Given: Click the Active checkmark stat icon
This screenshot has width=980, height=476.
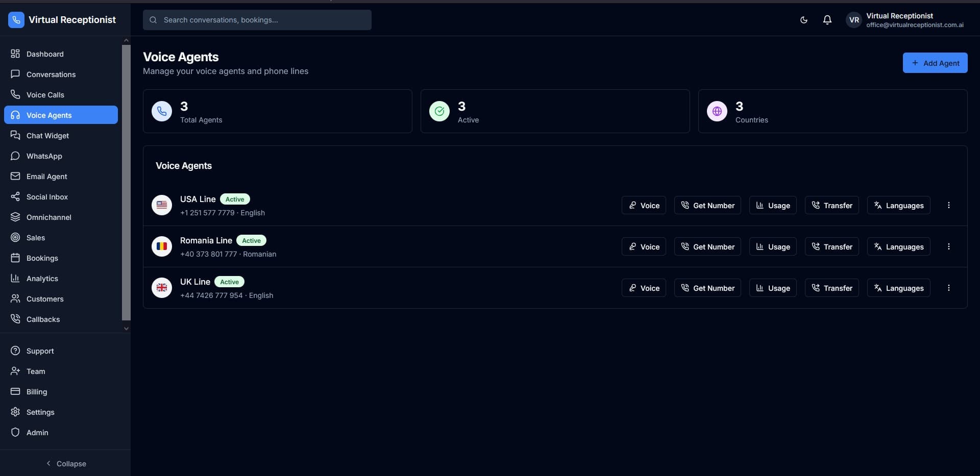Looking at the screenshot, I should point(439,111).
